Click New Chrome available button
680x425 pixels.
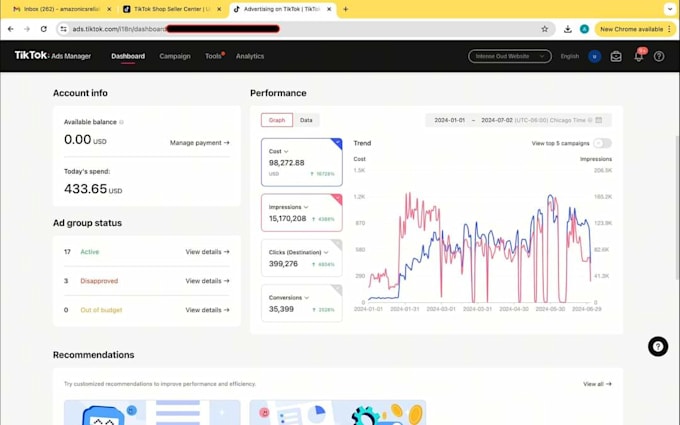[635, 29]
